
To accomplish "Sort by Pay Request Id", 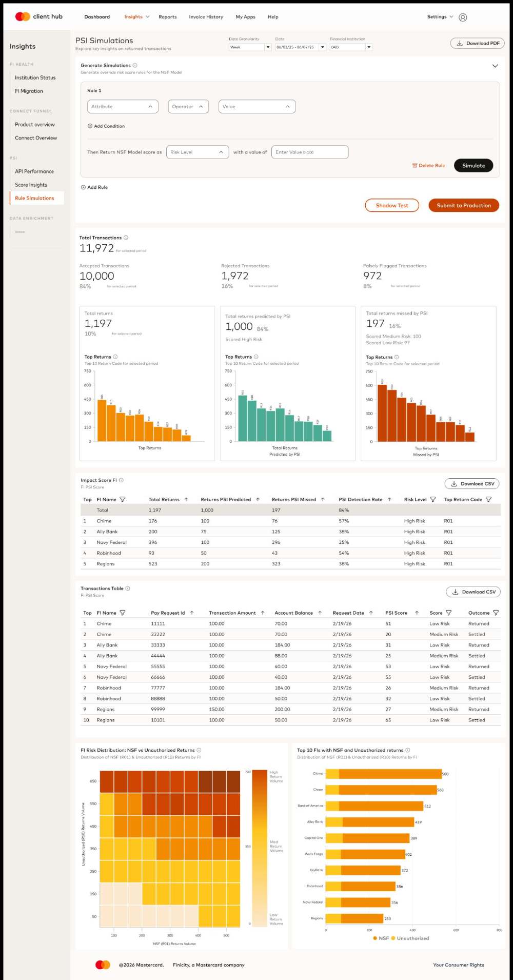I will point(191,613).
